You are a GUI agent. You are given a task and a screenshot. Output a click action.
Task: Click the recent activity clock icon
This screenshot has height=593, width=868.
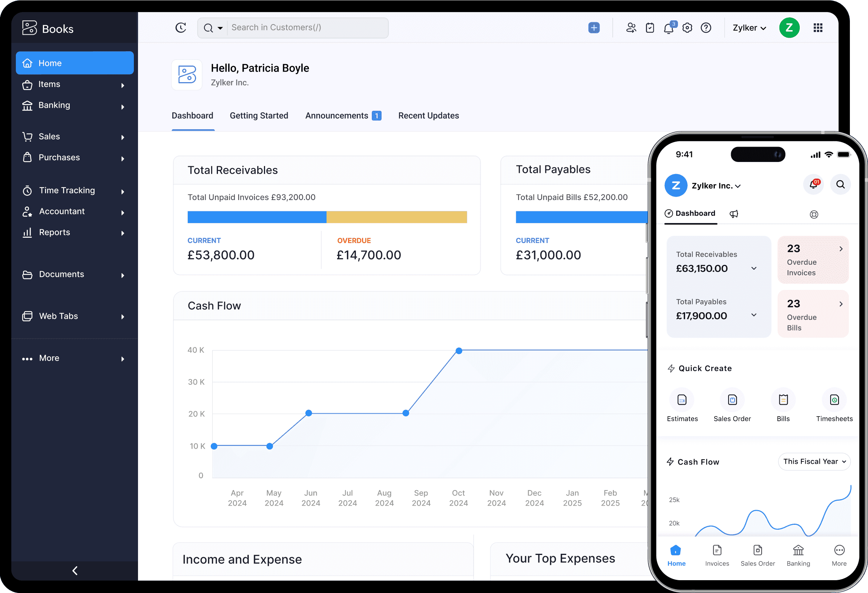tap(181, 27)
